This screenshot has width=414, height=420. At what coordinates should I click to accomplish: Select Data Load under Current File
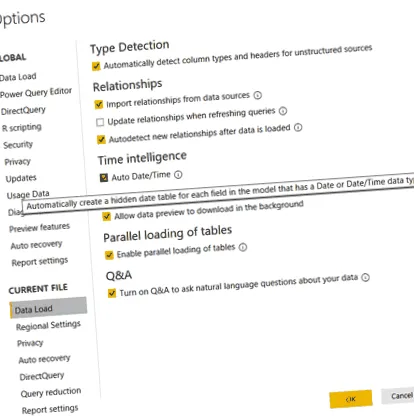(x=49, y=308)
